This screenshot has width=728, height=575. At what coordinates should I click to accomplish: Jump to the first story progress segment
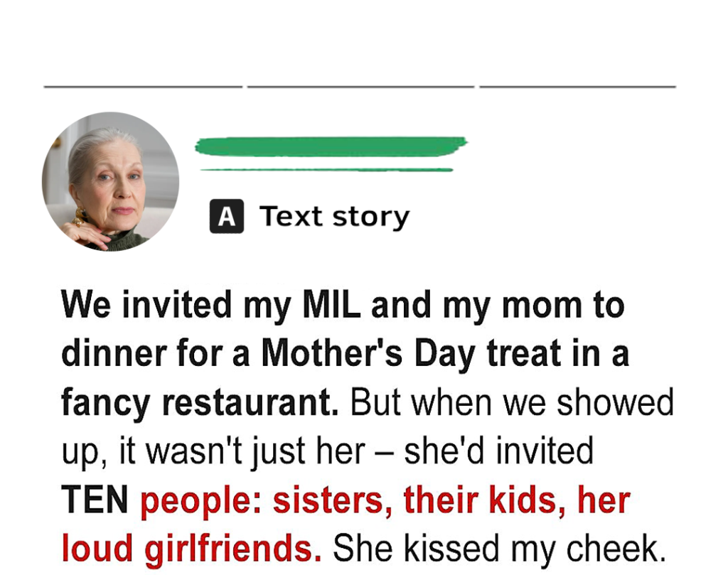(x=143, y=86)
